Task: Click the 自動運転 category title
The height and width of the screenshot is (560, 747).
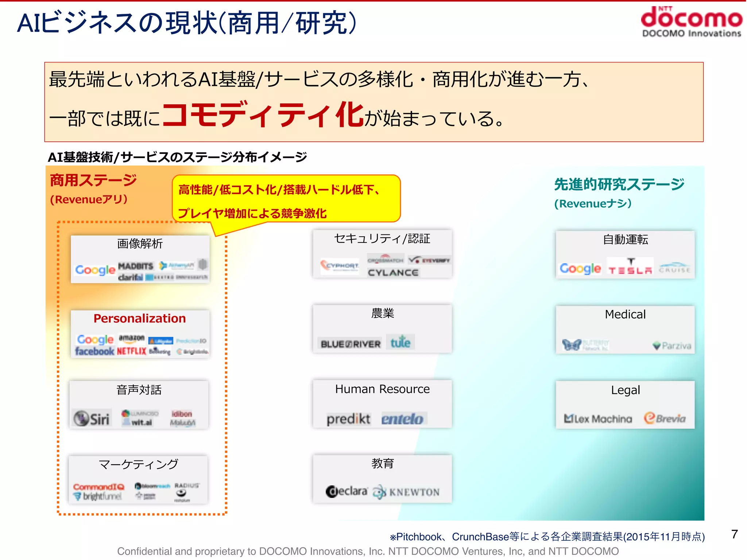Action: coord(625,240)
